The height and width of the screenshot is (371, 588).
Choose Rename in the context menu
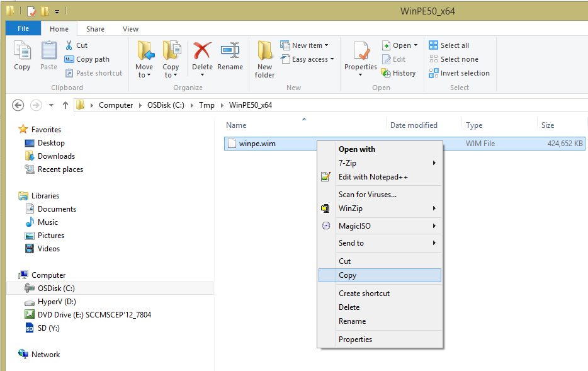pos(380,321)
